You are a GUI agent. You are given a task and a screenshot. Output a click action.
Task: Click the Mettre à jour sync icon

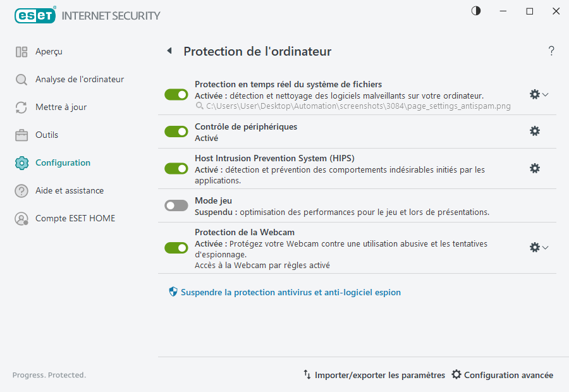pos(20,107)
